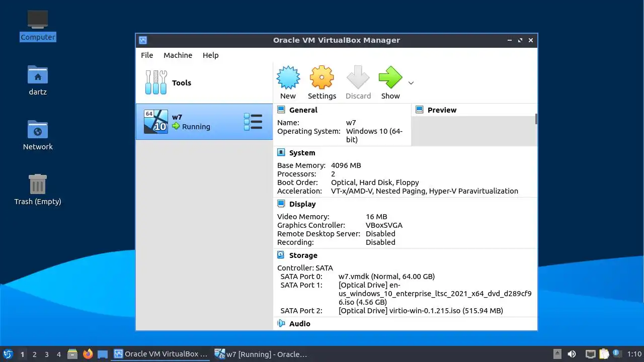Open the File menu
This screenshot has width=644, height=362.
(x=147, y=55)
